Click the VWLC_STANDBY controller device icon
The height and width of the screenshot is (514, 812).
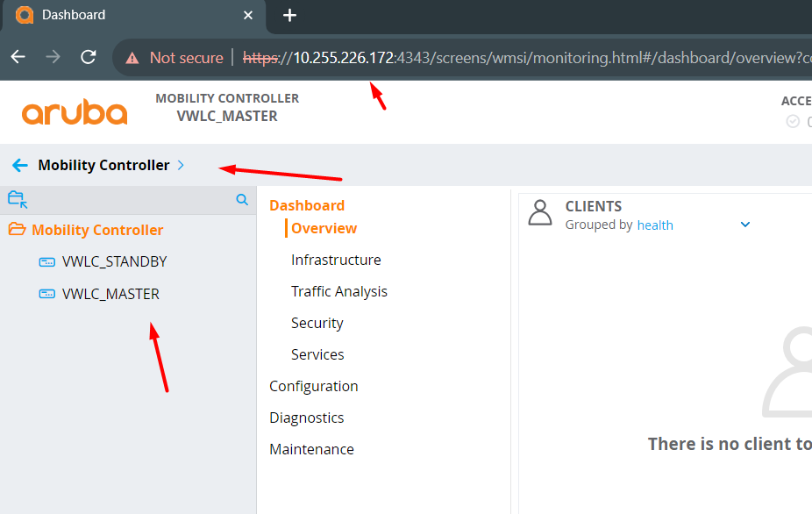pyautogui.click(x=47, y=262)
